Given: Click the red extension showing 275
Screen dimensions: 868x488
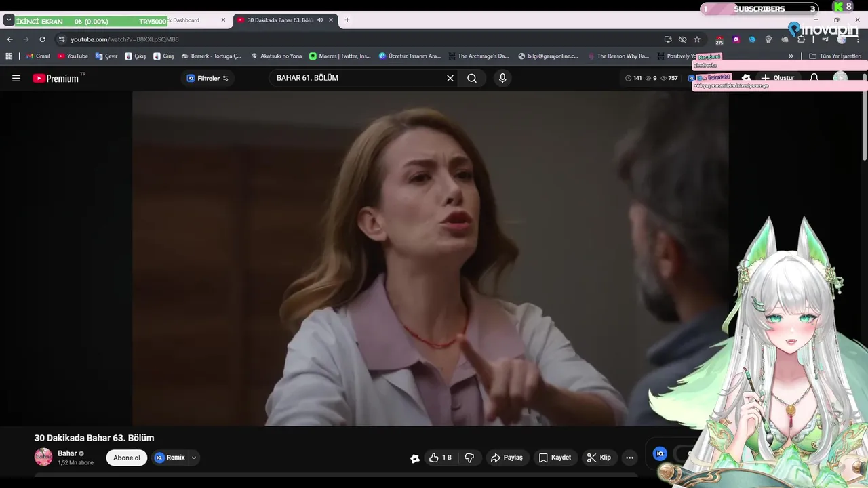Looking at the screenshot, I should [719, 40].
